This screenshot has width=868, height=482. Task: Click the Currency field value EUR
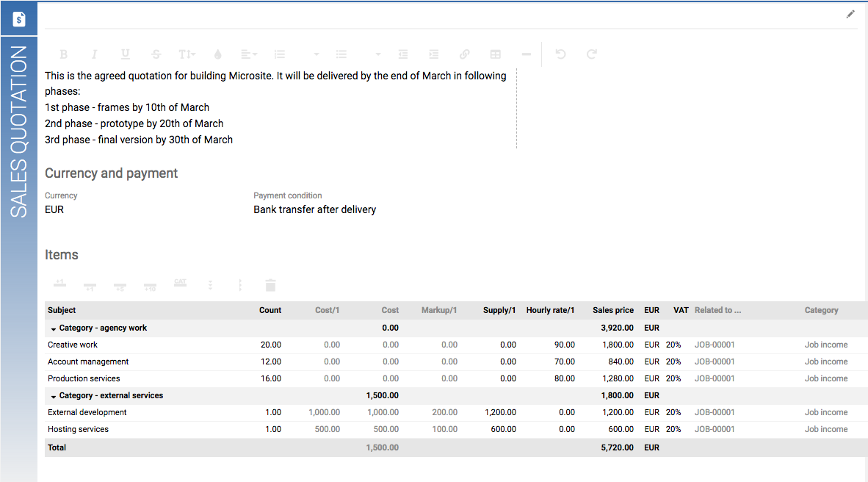pyautogui.click(x=54, y=209)
